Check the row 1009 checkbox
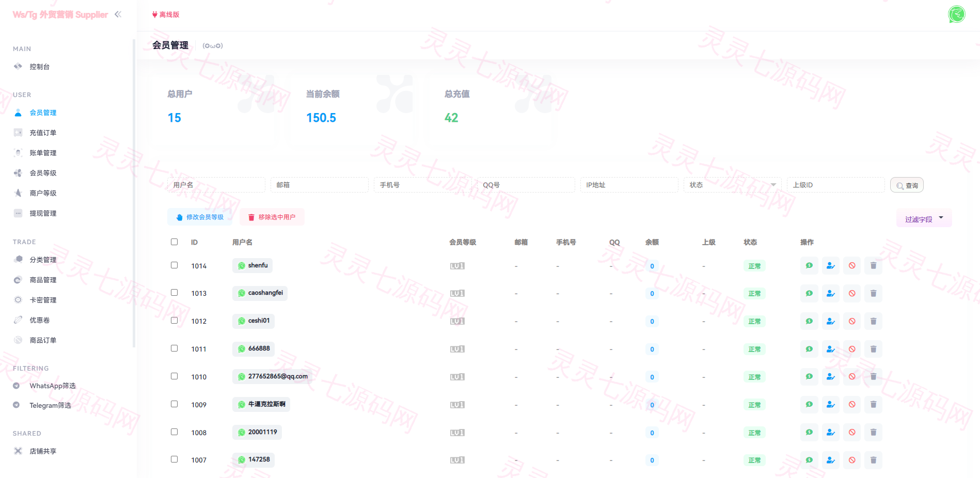This screenshot has height=478, width=980. [175, 404]
